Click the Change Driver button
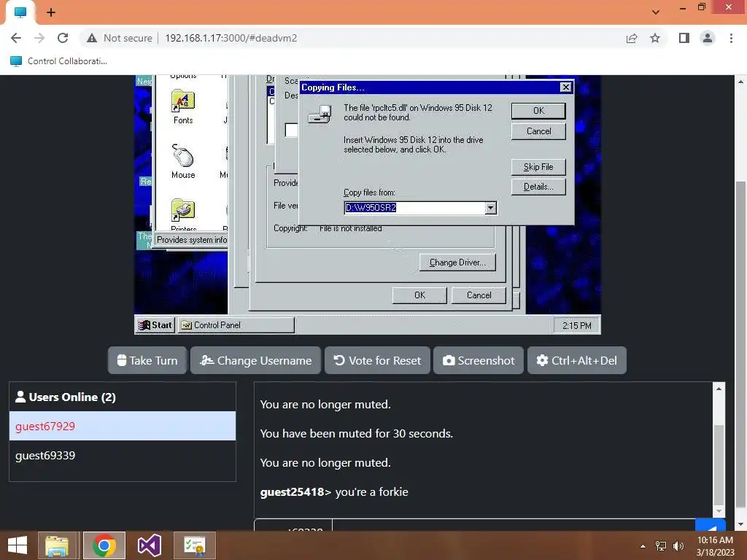Screen dimensions: 747x560 coord(457,262)
